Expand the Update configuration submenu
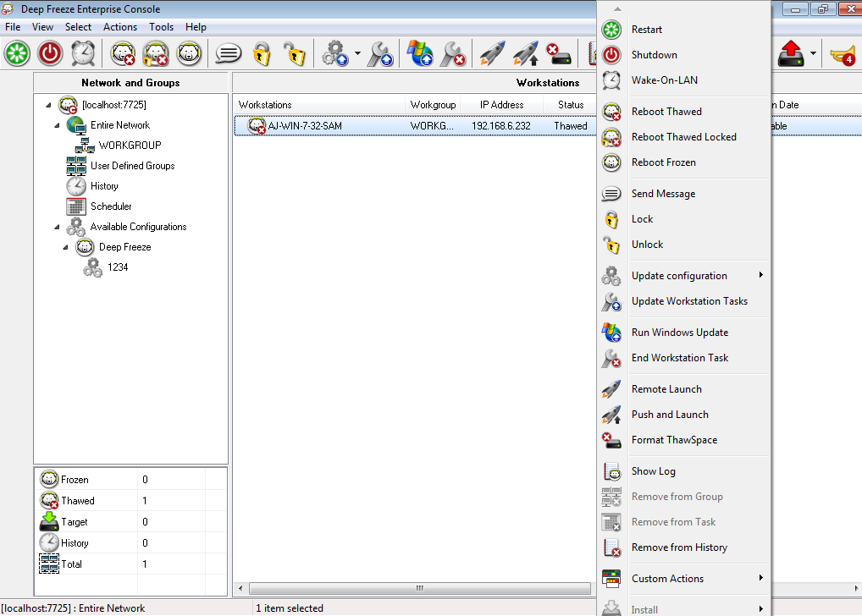This screenshot has width=862, height=616. coord(678,275)
